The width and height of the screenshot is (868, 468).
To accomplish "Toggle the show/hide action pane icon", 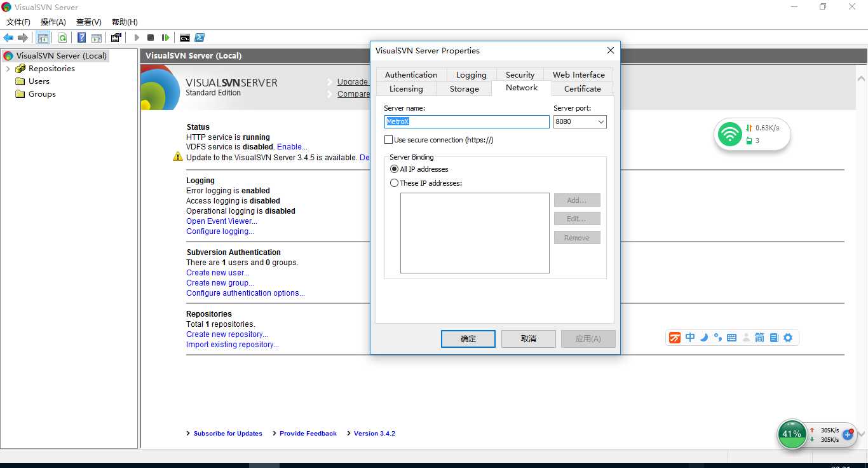I will [x=97, y=38].
